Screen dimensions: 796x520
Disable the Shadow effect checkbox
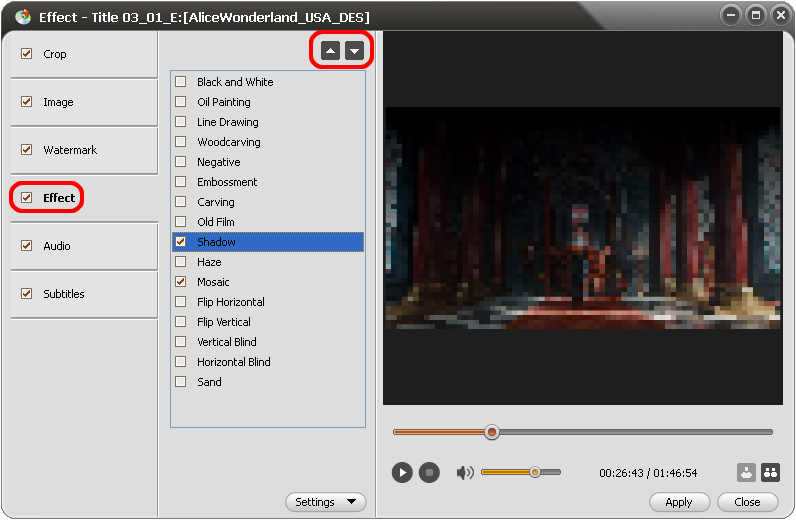180,242
